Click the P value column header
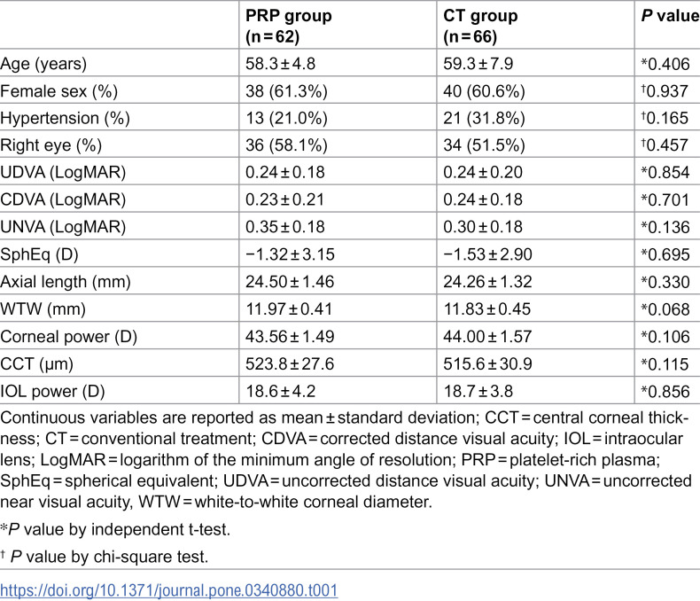The width and height of the screenshot is (700, 601). [x=671, y=16]
